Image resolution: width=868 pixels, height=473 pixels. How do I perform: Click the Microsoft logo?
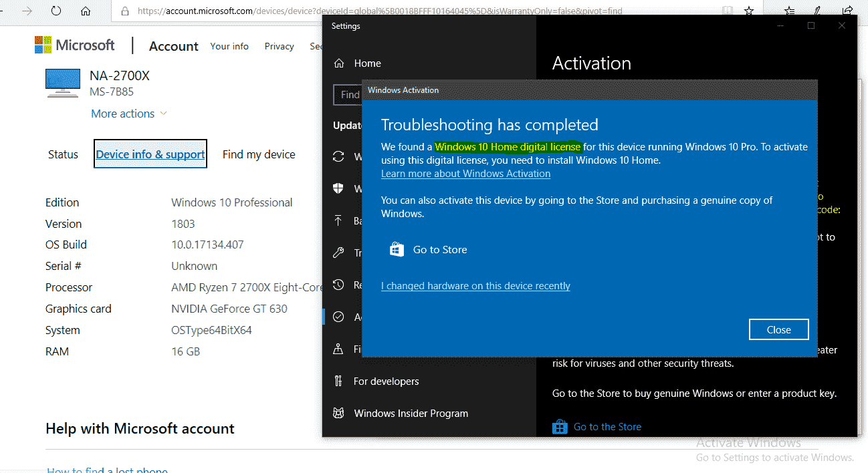[75, 45]
